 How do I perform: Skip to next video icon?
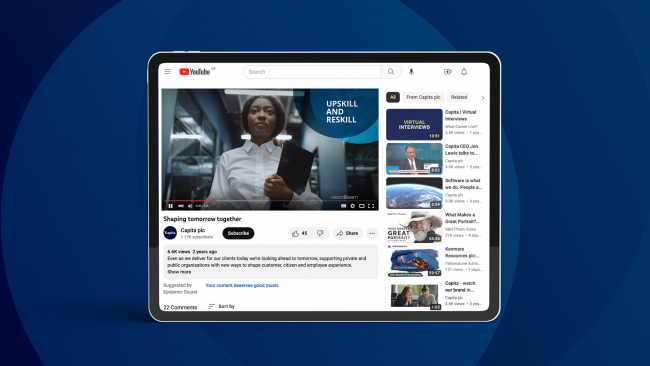(x=181, y=206)
